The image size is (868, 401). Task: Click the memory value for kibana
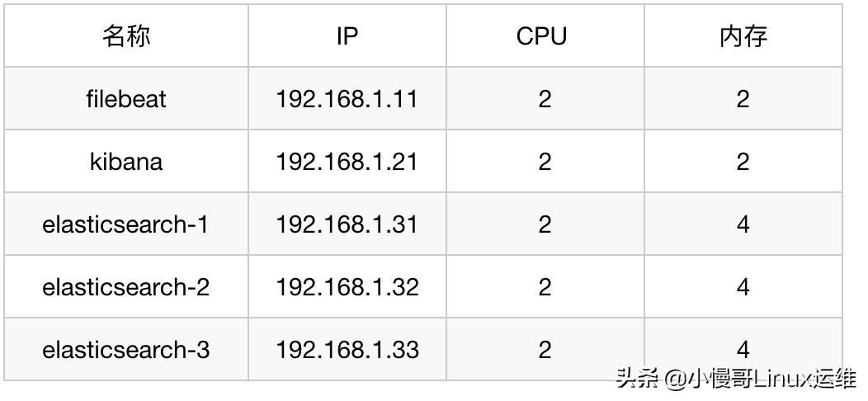coord(743,162)
